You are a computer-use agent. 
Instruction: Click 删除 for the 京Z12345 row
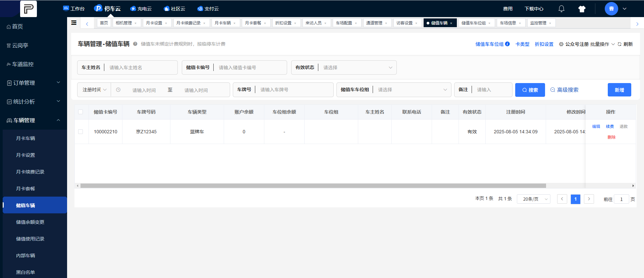[x=611, y=137]
